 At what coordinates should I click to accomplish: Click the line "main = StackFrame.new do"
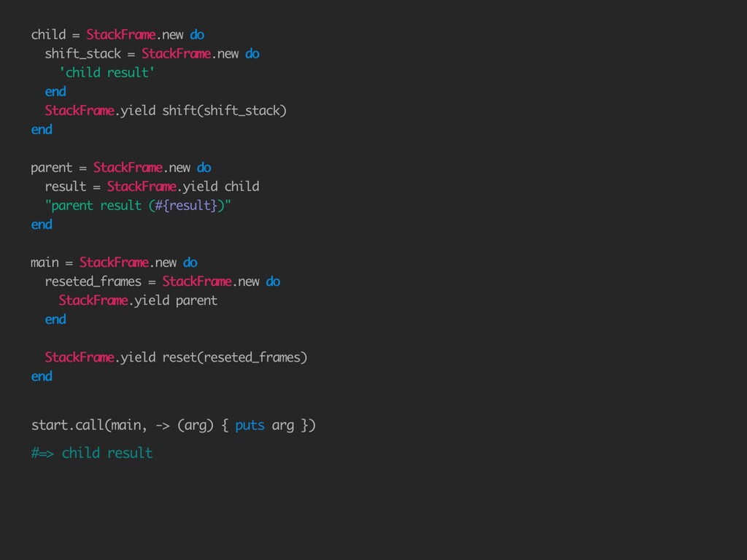[x=115, y=262]
